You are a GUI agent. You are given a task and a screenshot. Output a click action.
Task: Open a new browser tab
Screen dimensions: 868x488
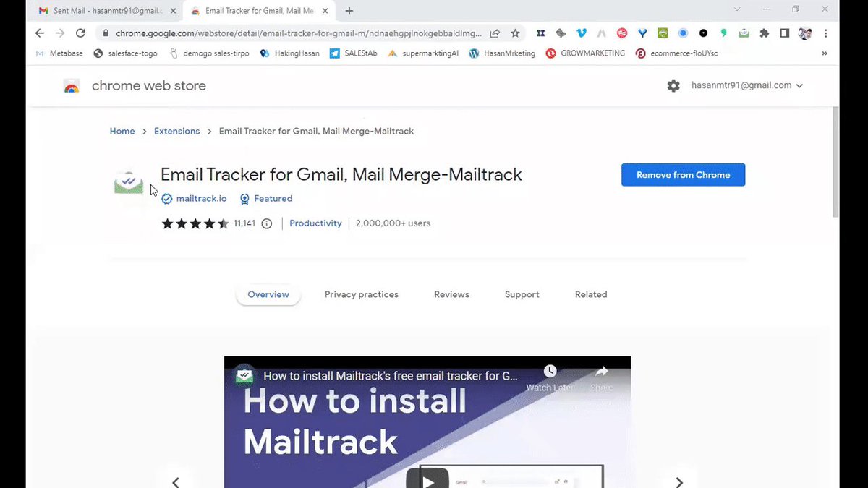[349, 11]
